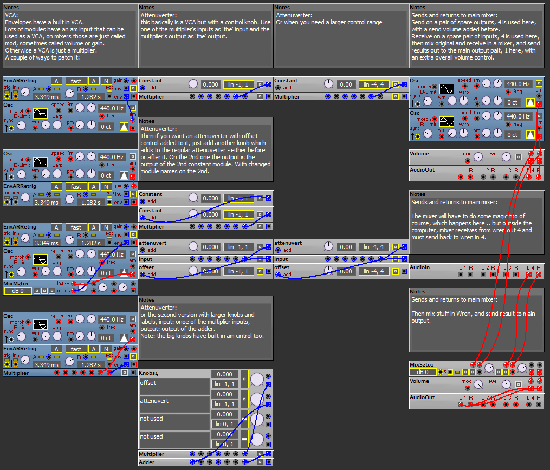The width and height of the screenshot is (550, 470).
Task: Click red output connector of top right-column Osc
Action: (539, 104)
